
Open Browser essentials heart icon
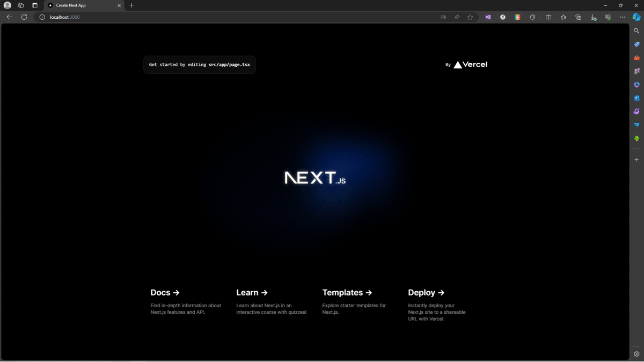(608, 17)
